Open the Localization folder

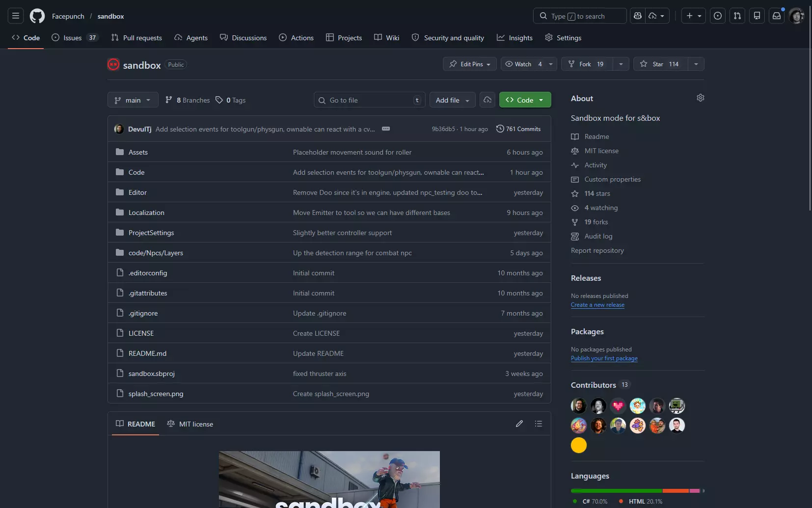coord(146,213)
